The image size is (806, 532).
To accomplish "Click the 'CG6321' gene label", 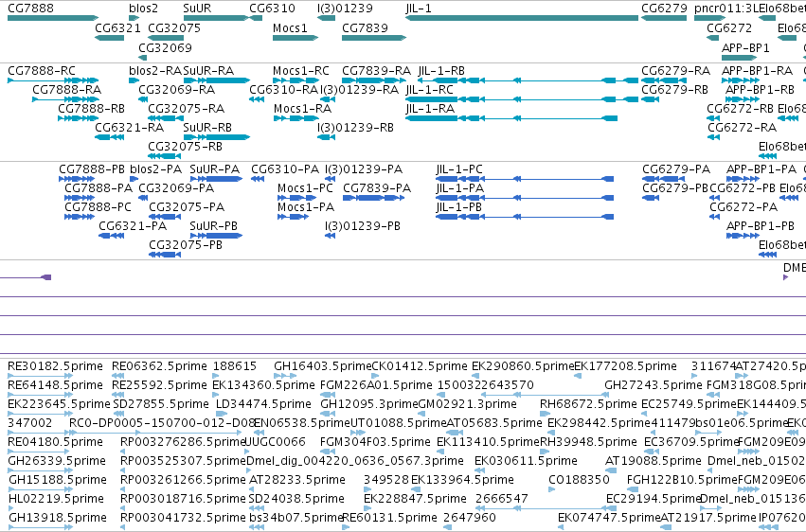I will [117, 27].
